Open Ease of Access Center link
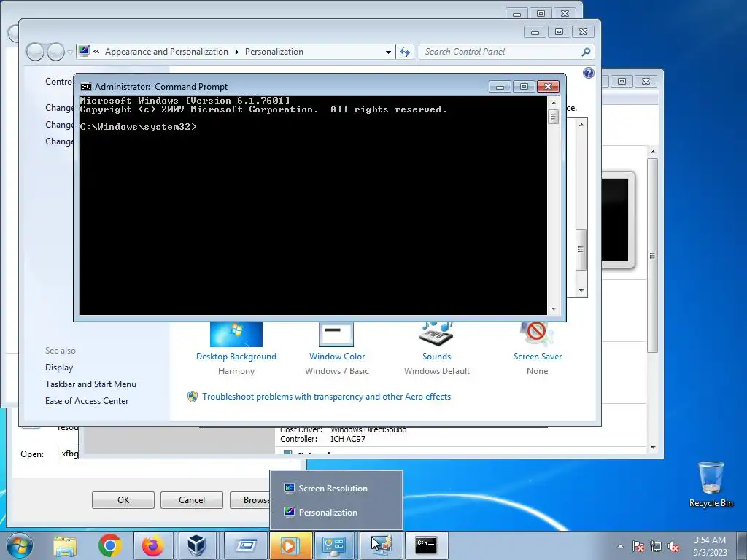 [x=87, y=401]
